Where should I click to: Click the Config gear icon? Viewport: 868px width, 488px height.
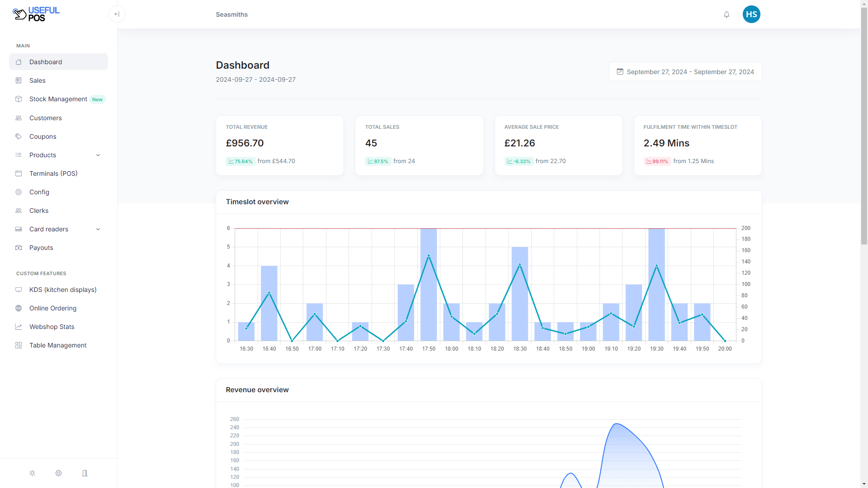pos(19,192)
